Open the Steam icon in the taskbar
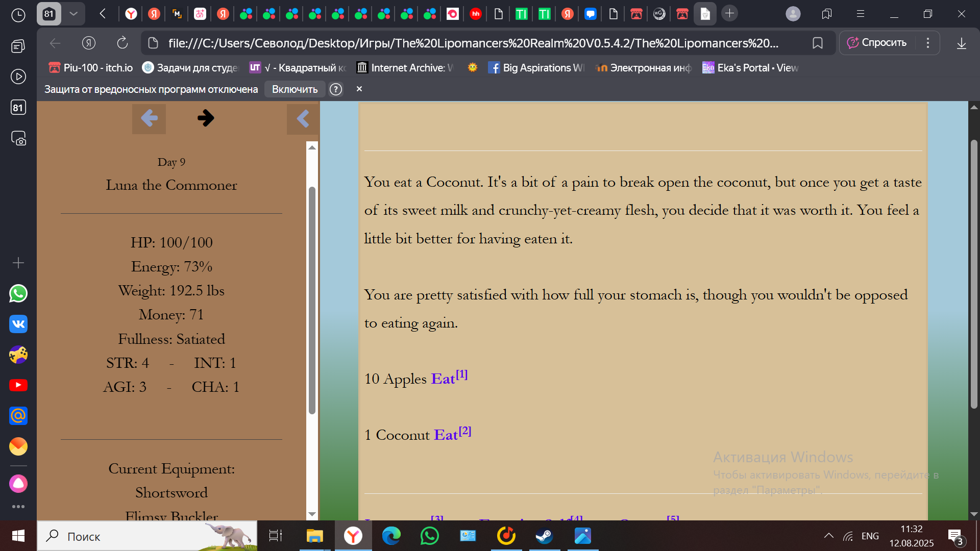This screenshot has height=551, width=980. click(544, 536)
